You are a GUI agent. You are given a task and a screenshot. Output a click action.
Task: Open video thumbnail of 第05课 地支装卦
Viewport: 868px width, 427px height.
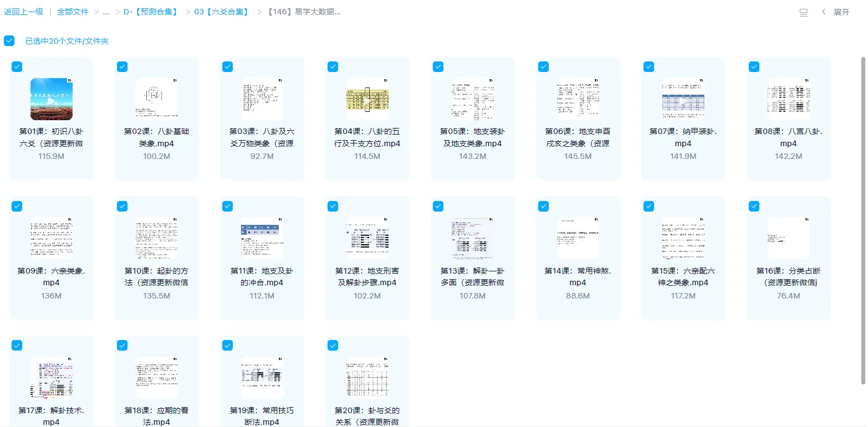pos(473,99)
